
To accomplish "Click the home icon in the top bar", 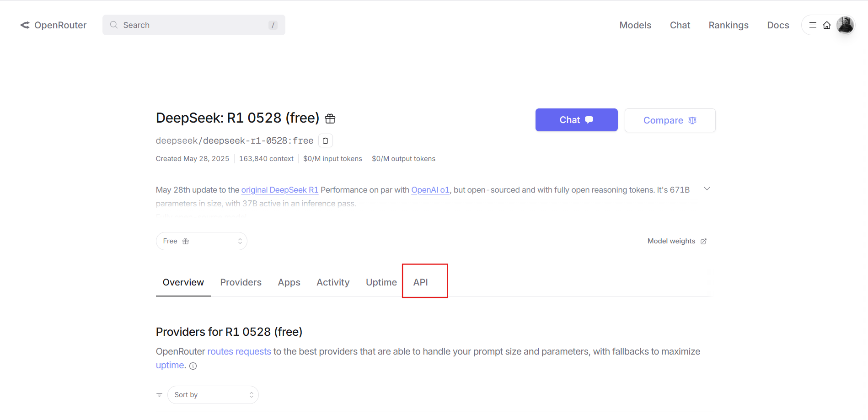I will [x=827, y=25].
